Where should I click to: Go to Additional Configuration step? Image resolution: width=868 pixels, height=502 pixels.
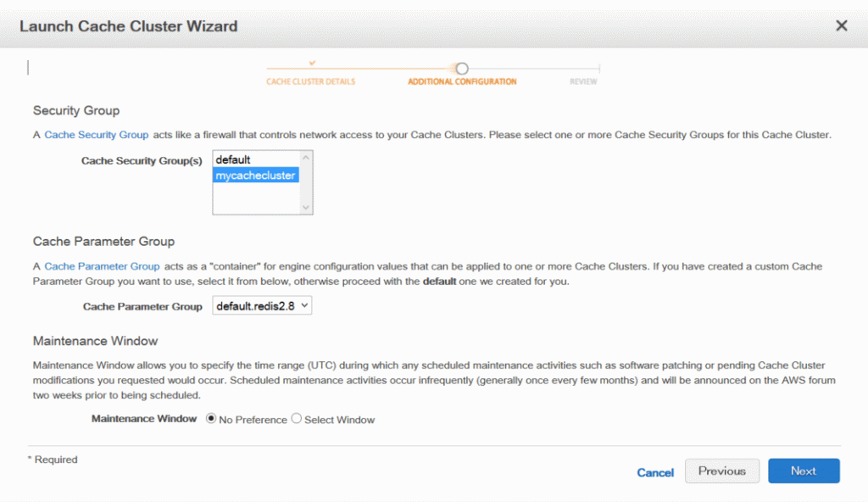click(462, 81)
